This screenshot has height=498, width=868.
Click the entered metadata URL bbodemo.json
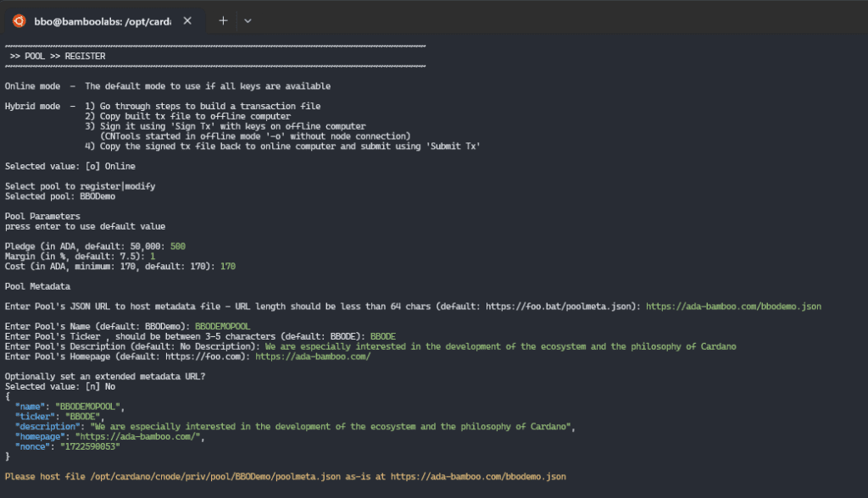(x=733, y=307)
